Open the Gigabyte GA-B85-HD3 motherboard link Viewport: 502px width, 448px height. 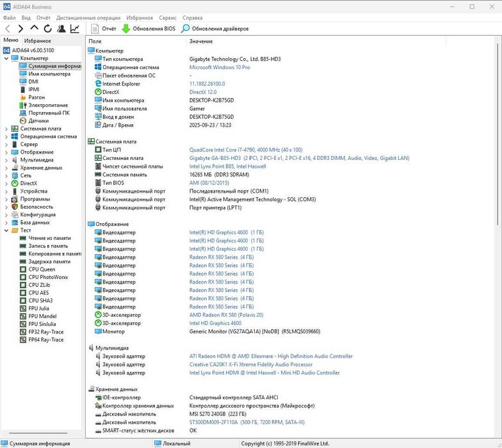coord(299,158)
